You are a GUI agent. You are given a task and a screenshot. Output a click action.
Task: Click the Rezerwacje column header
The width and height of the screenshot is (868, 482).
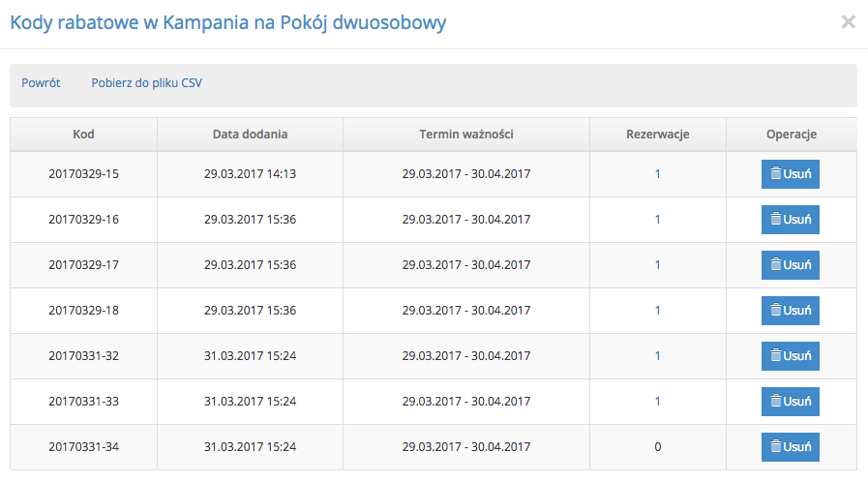click(658, 134)
